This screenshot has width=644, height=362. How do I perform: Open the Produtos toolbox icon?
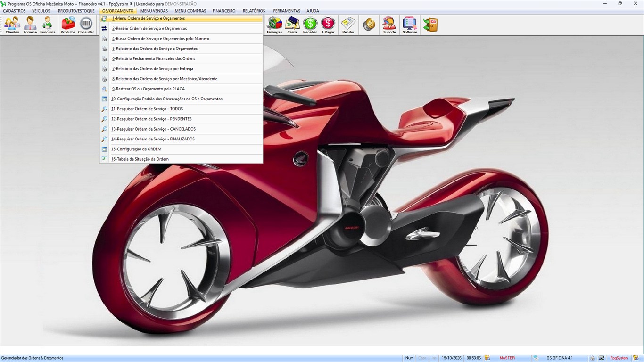point(68,25)
